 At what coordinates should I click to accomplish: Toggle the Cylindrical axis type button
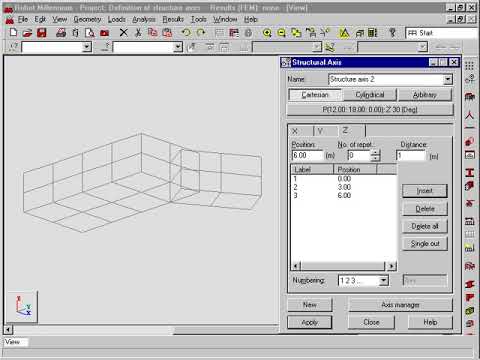point(370,95)
